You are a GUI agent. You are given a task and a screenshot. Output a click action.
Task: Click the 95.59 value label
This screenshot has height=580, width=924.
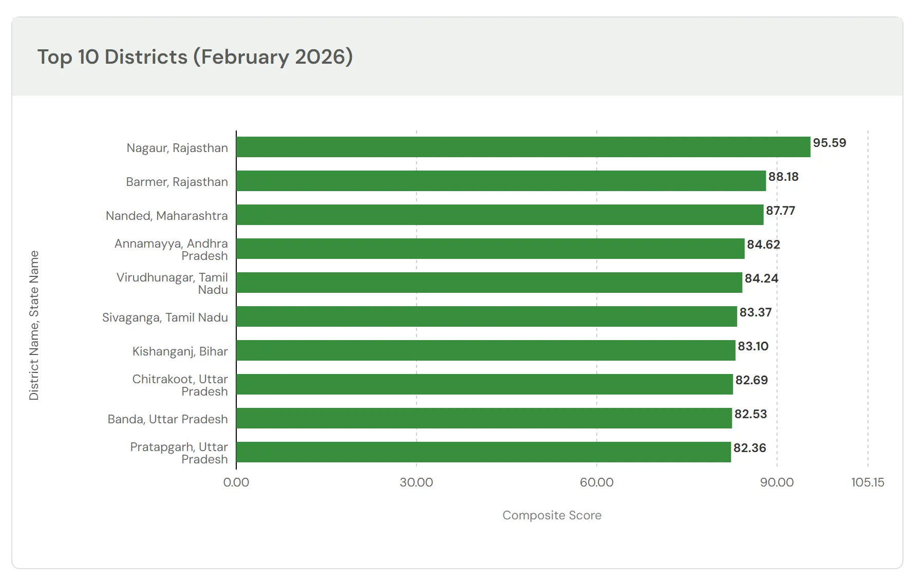click(829, 143)
